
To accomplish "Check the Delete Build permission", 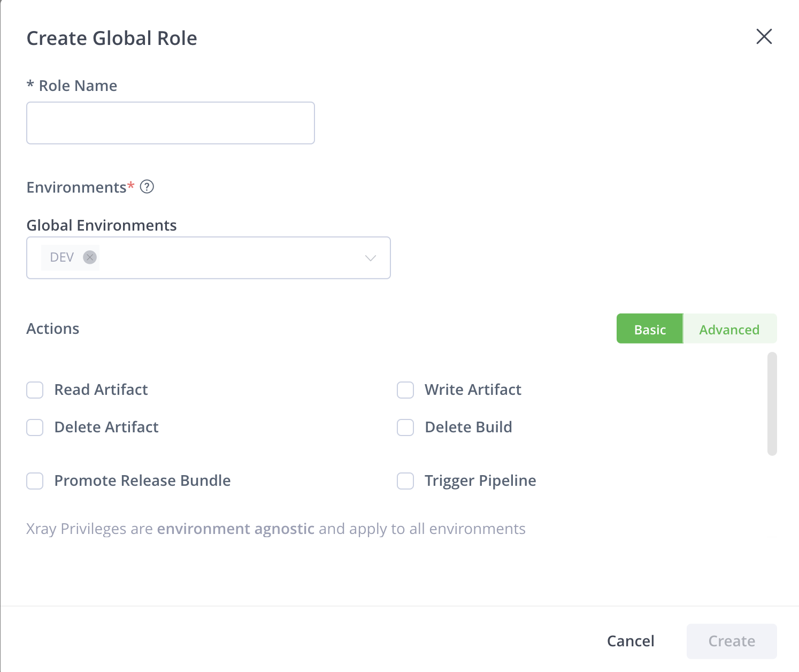I will click(x=405, y=427).
